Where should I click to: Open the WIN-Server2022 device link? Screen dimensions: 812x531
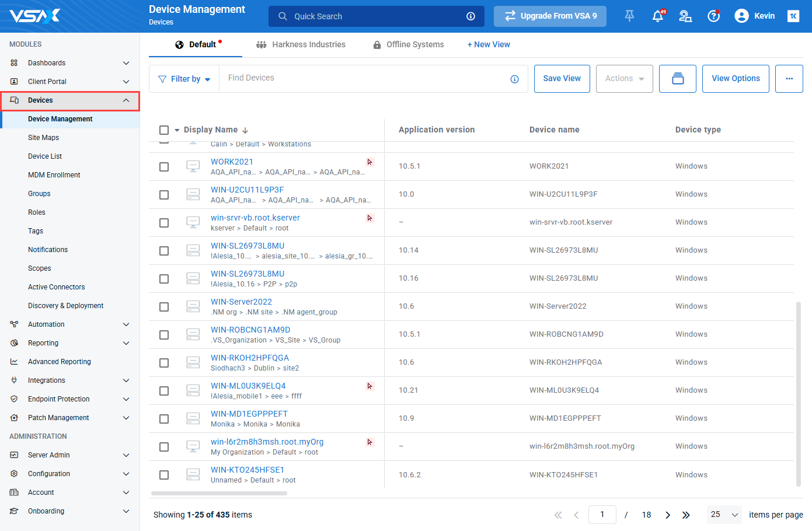coord(241,302)
